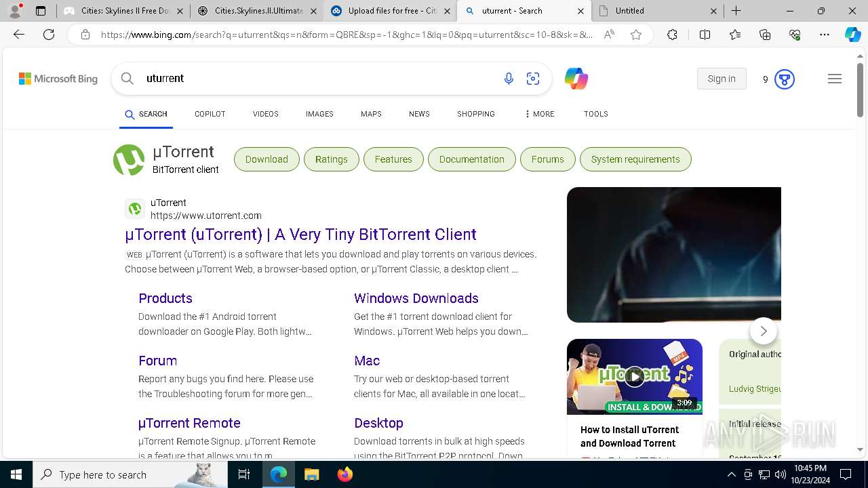Open Microsoft Rewards medal icon
Image resolution: width=868 pixels, height=488 pixels.
[x=785, y=79]
